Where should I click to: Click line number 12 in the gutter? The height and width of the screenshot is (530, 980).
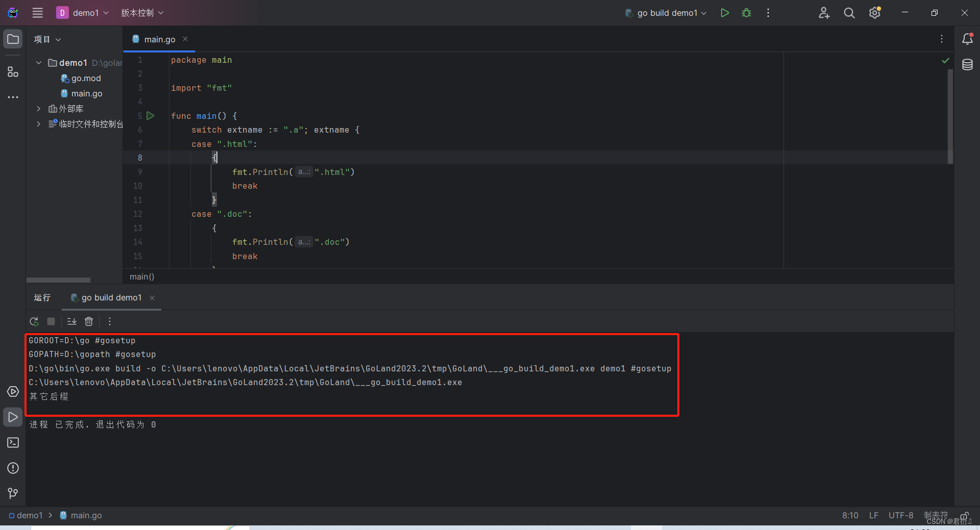138,214
